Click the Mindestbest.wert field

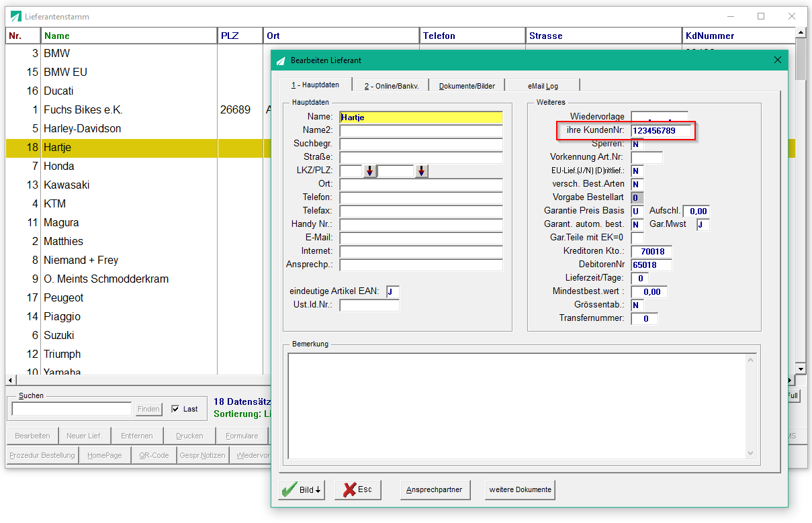[649, 291]
